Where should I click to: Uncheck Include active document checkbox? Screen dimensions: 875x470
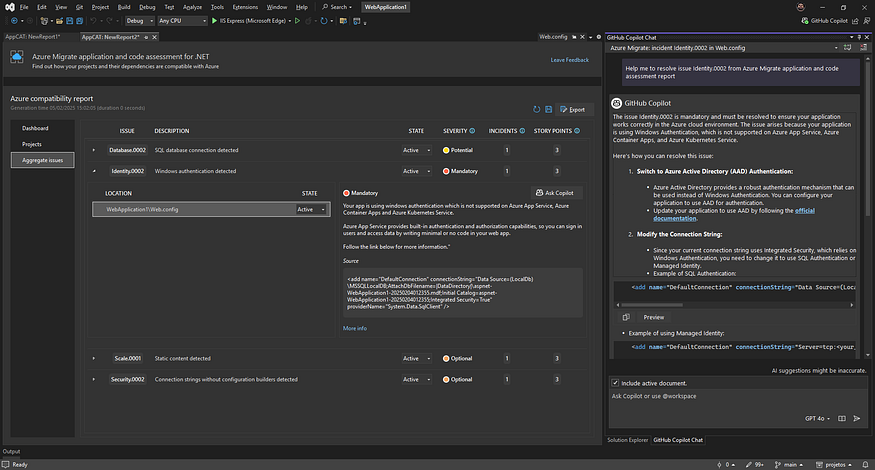point(615,383)
